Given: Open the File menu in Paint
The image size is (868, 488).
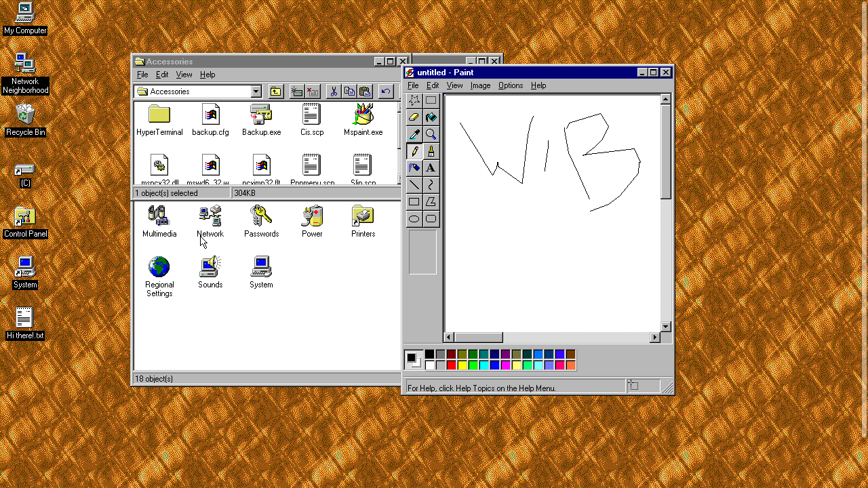Looking at the screenshot, I should coord(413,85).
